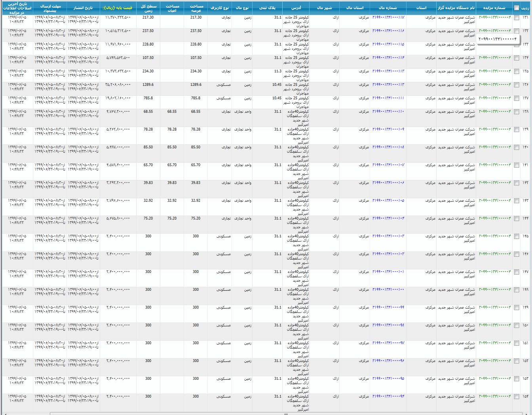The image size is (532, 415).
Task: Click the price cell ۳۵,۲۰۶,۰۸۰,۰۰۰
Action: [x=118, y=85]
